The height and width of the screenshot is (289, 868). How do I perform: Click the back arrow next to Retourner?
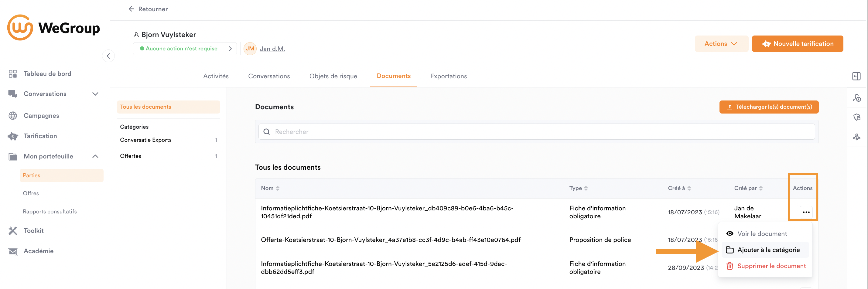pos(132,9)
